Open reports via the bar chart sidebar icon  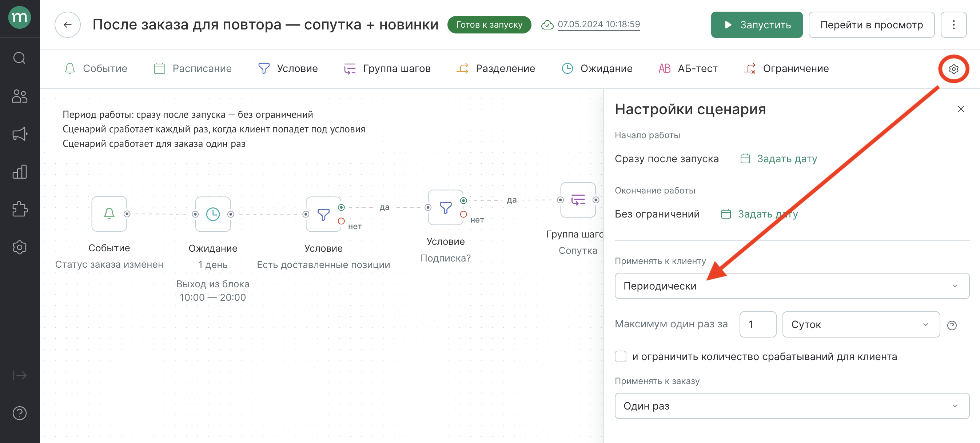(19, 172)
